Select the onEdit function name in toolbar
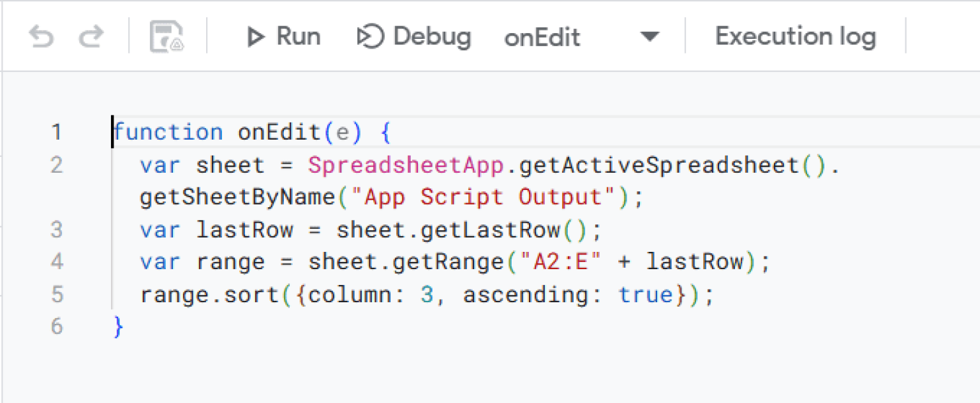The height and width of the screenshot is (403, 980). (542, 38)
